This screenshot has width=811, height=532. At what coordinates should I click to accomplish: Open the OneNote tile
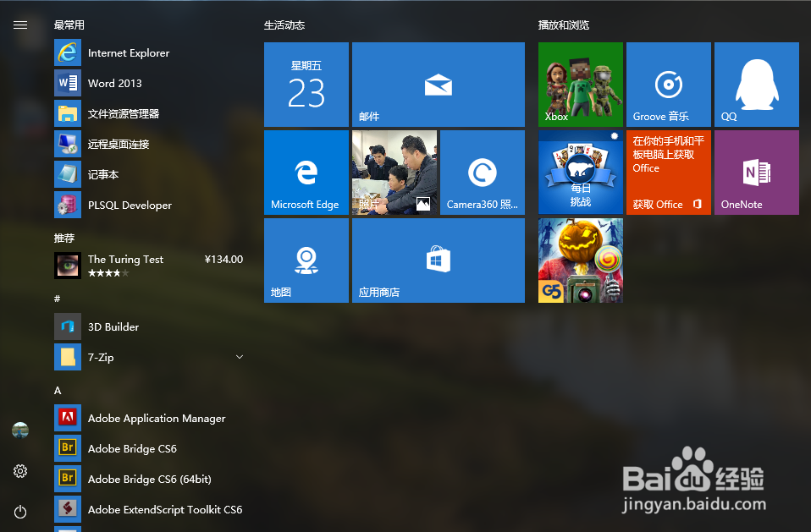click(756, 173)
